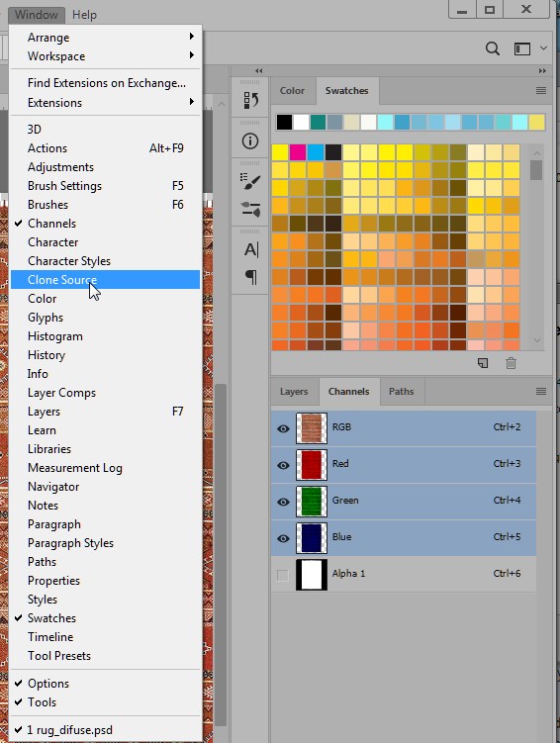Collapse panels with right double arrows

click(x=542, y=70)
